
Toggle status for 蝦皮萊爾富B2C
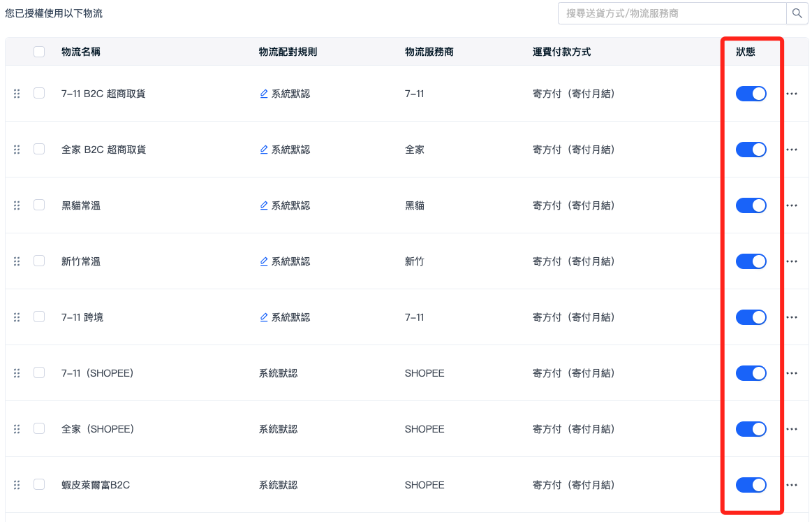click(751, 485)
